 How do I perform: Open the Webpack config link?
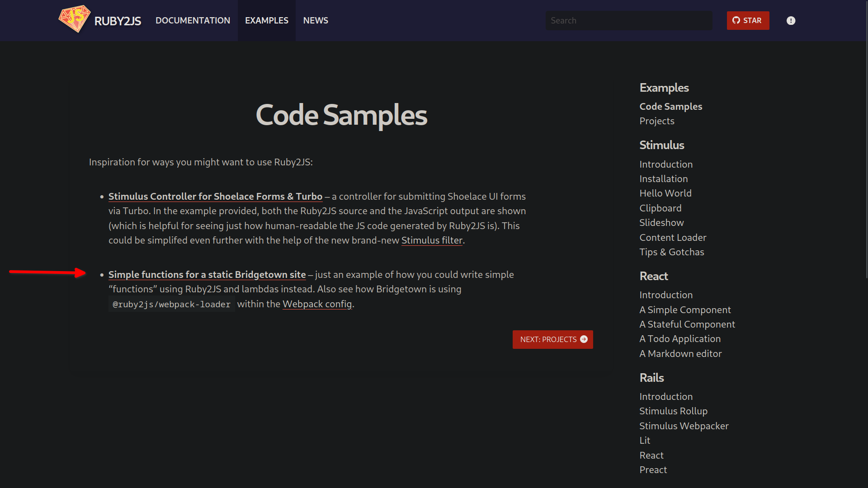(x=317, y=304)
